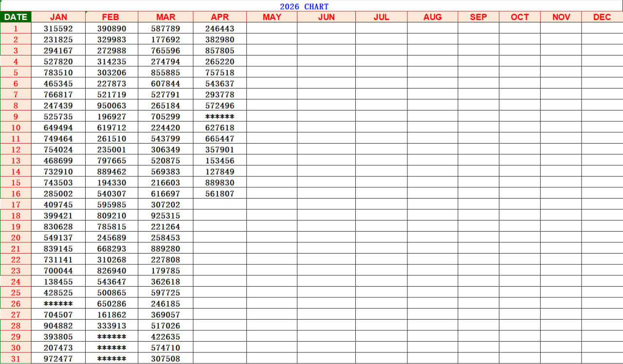Click date row label 31
Viewport: 623px width, 364px height.
(x=16, y=359)
